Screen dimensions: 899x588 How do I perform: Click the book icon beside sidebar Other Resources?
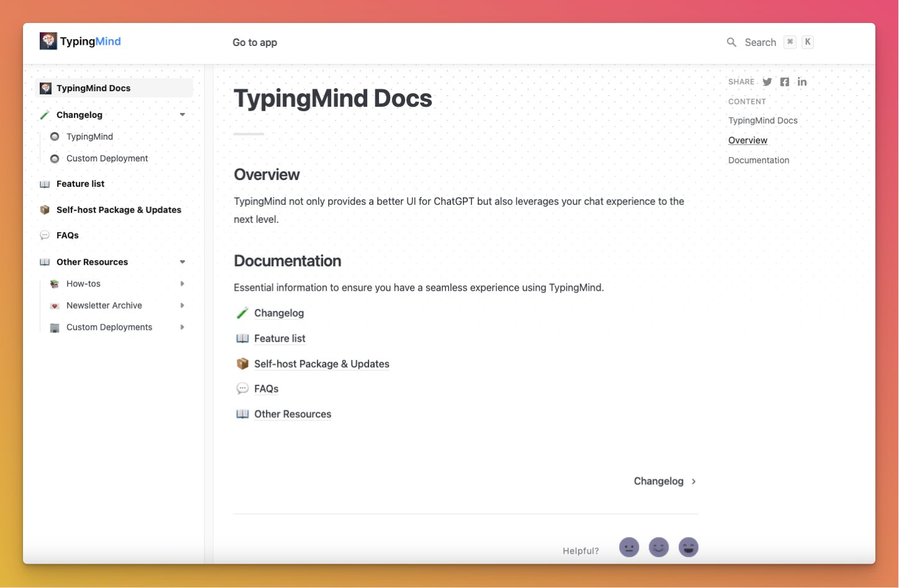[x=45, y=262]
